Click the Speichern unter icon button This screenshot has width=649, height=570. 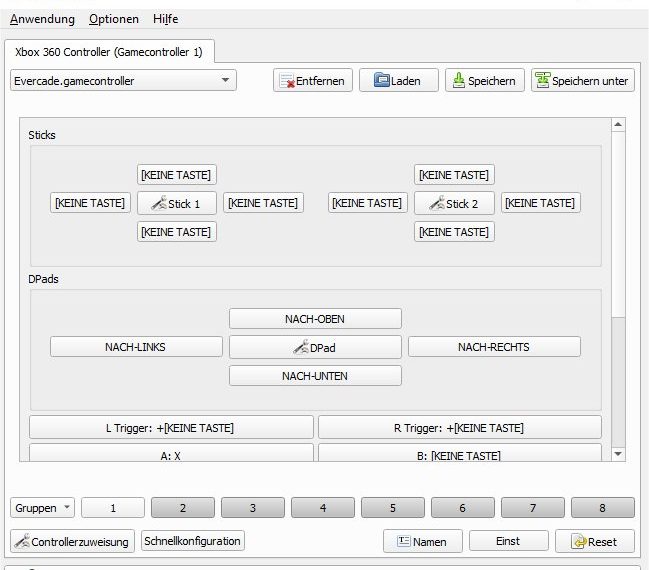(583, 81)
